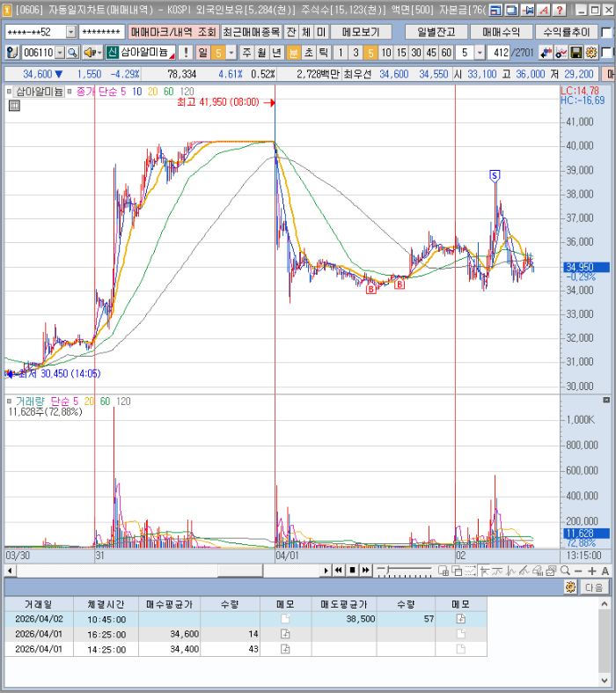616x693 pixels.
Task: Click the horizontal chart scrollbar thumb
Action: (240, 571)
